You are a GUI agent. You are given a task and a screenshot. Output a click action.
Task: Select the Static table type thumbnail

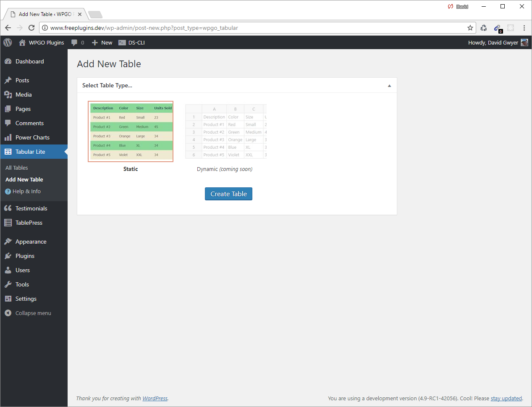(x=131, y=131)
